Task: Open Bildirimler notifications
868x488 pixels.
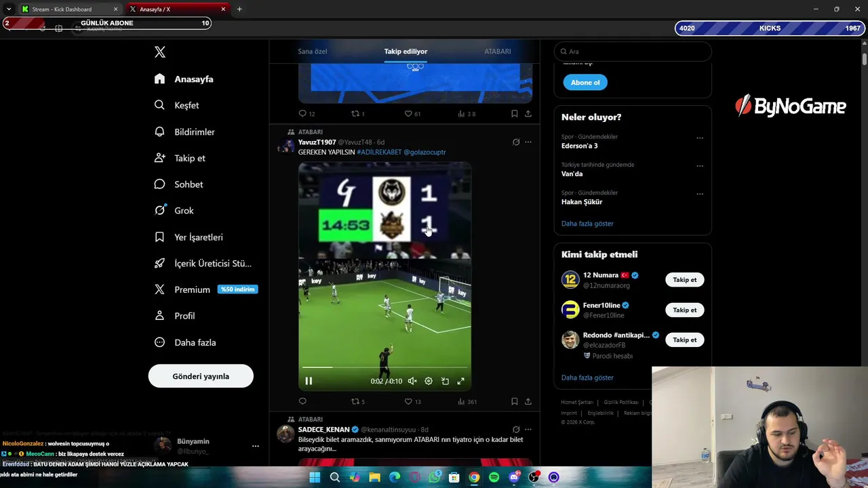Action: pyautogui.click(x=184, y=131)
